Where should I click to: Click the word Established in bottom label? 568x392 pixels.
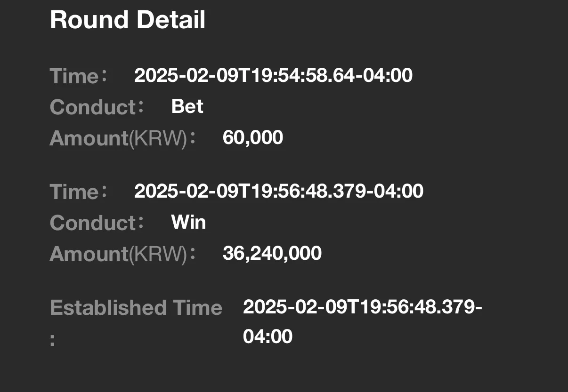108,308
